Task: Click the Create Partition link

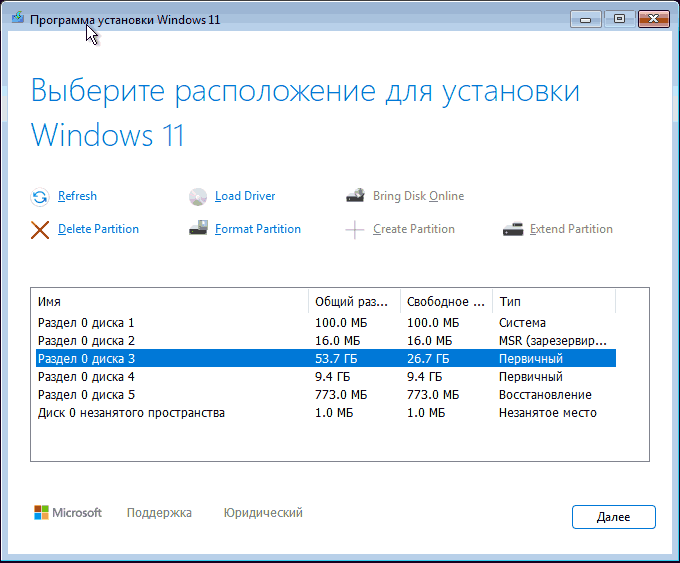Action: 414,229
